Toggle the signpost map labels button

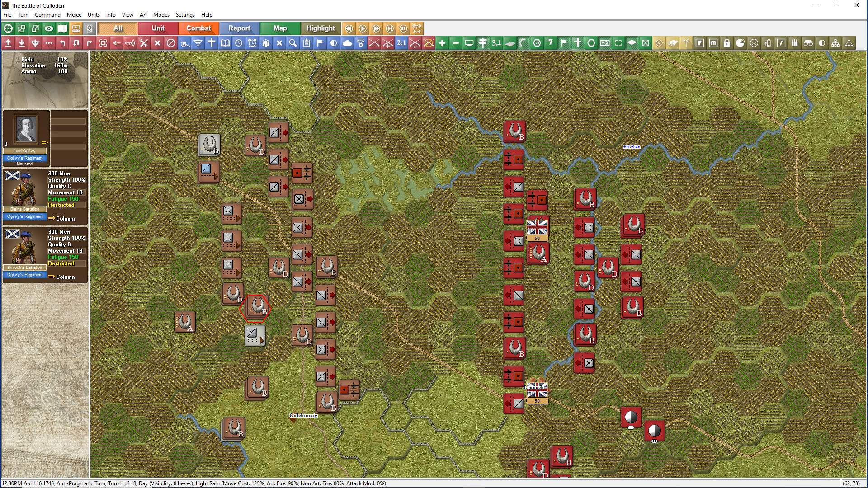483,43
